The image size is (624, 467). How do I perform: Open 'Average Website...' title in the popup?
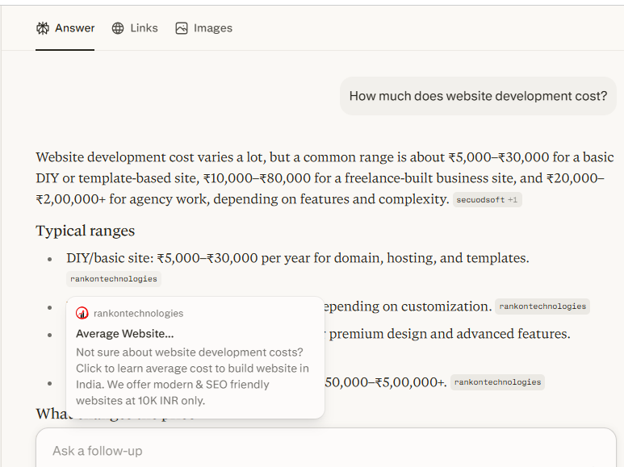[125, 334]
